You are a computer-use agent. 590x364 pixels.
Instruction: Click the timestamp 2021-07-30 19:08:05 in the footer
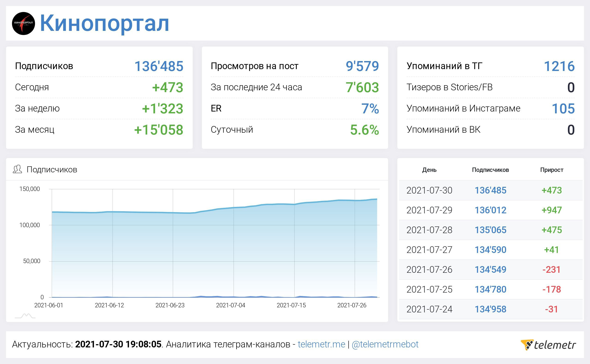(x=118, y=344)
